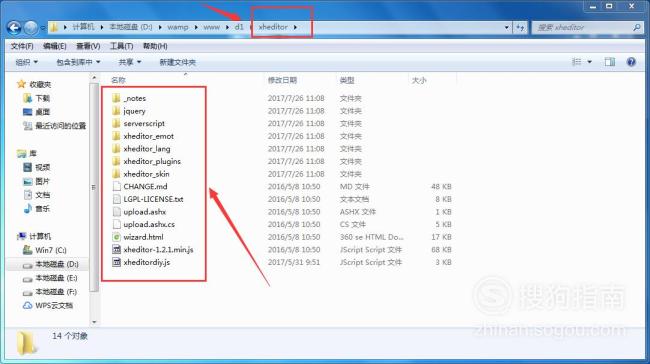Go to the 计算机 breadcrumb segment
Image resolution: width=650 pixels, height=364 pixels.
click(x=83, y=27)
